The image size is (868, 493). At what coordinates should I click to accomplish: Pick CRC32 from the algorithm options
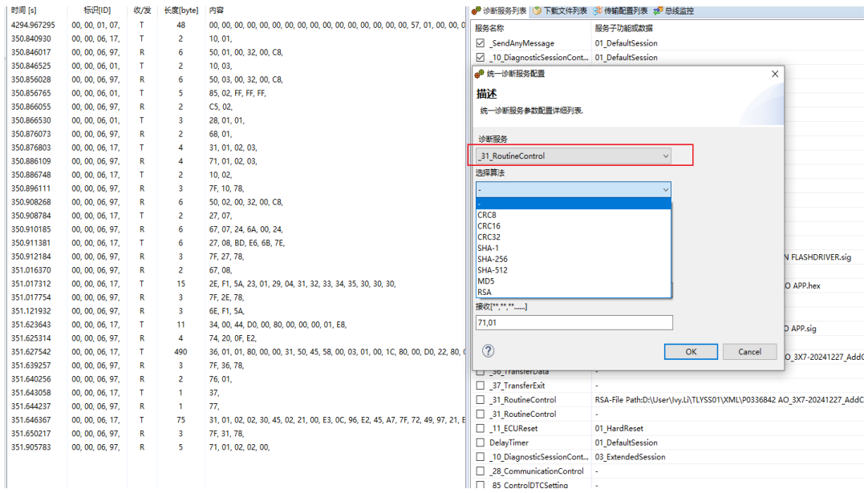pyautogui.click(x=489, y=237)
